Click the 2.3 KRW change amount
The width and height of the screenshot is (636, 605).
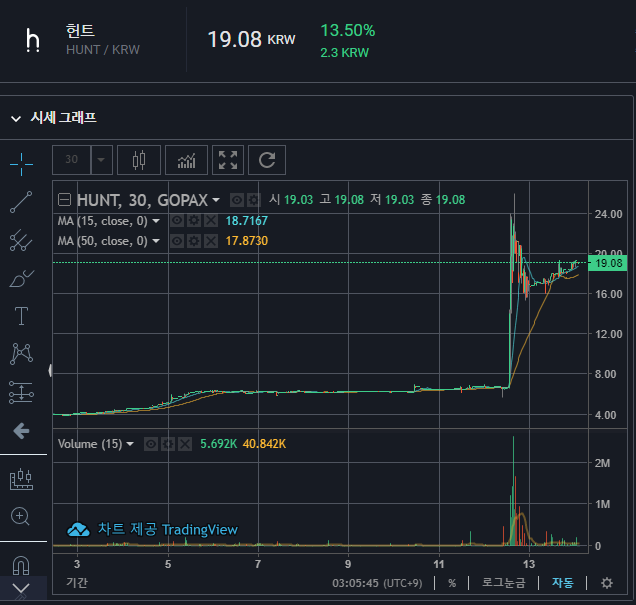344,53
